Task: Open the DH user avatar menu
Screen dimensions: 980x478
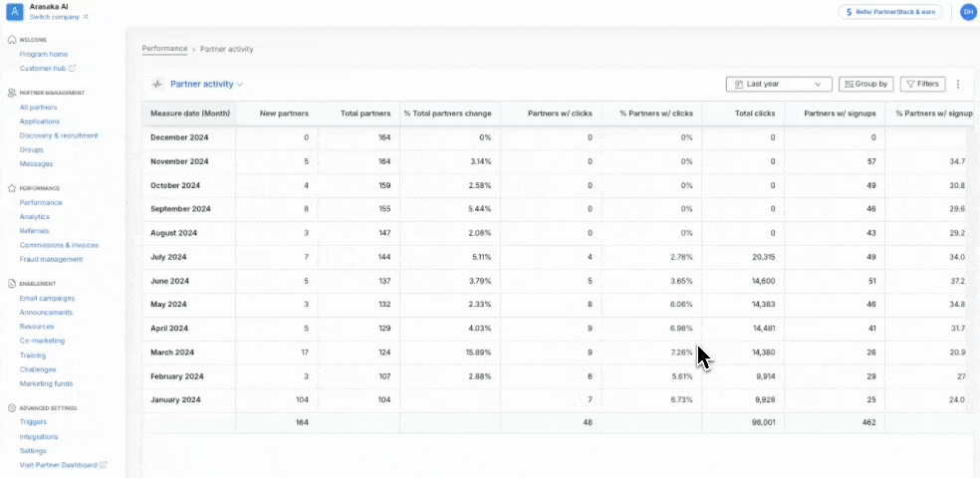Action: [968, 12]
